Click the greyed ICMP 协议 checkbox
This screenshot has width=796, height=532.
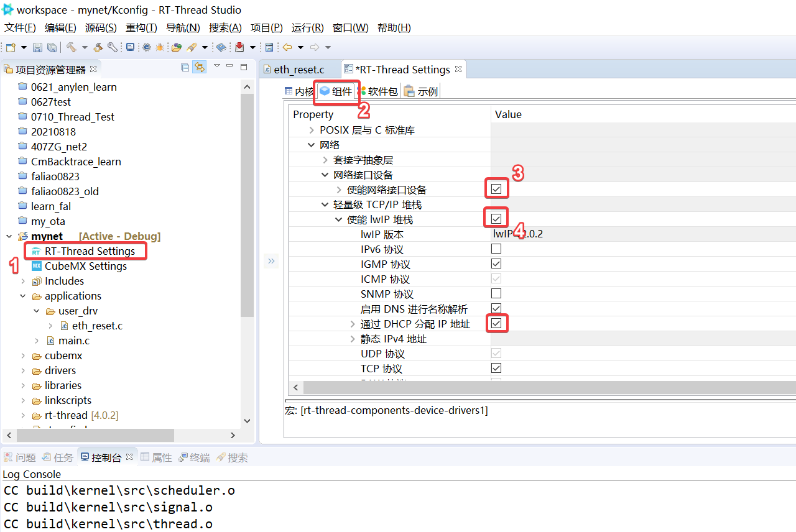click(496, 278)
